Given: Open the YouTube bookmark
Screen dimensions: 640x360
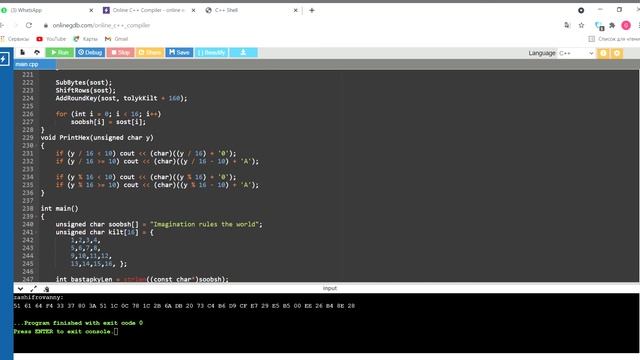Looking at the screenshot, I should click(51, 39).
